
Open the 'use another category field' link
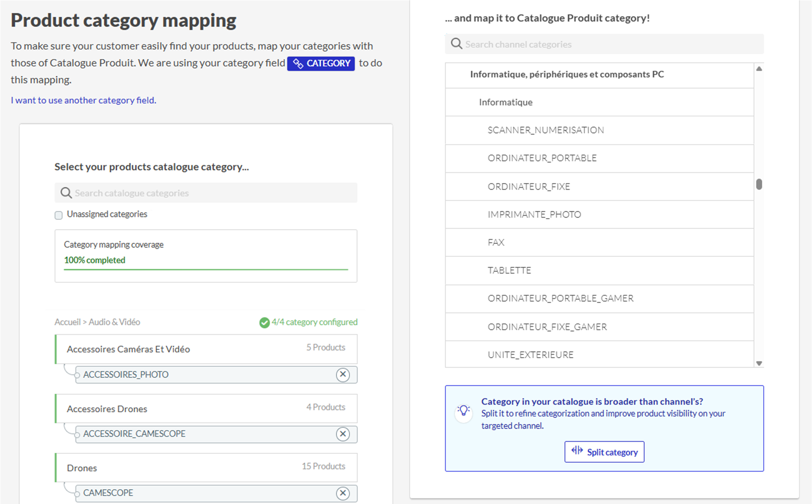(x=84, y=100)
